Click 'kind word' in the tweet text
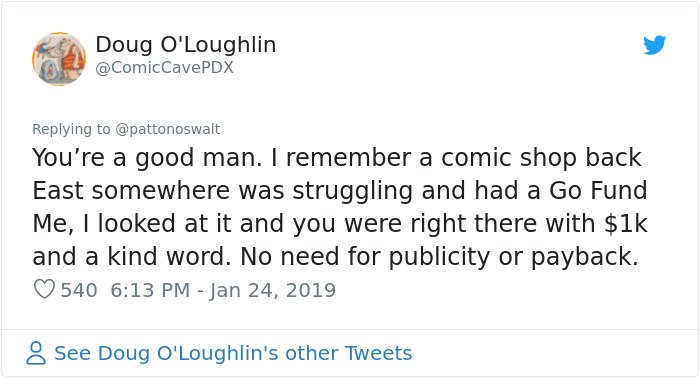 pos(169,257)
